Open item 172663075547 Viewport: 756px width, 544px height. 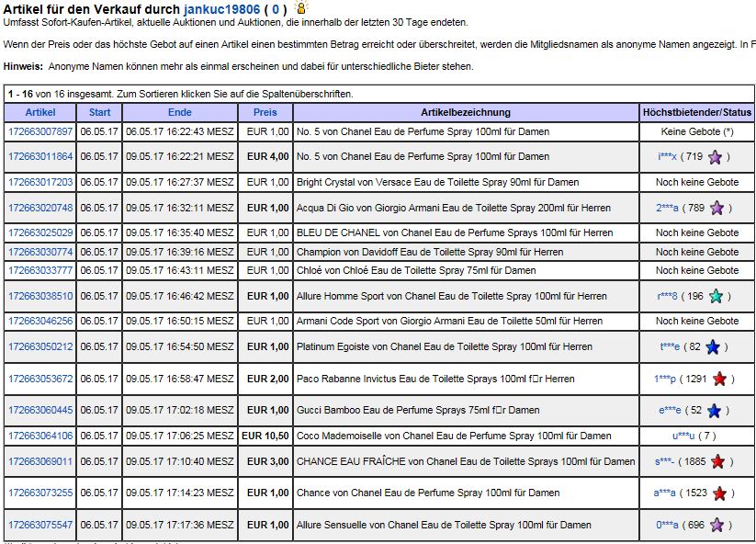pyautogui.click(x=40, y=525)
